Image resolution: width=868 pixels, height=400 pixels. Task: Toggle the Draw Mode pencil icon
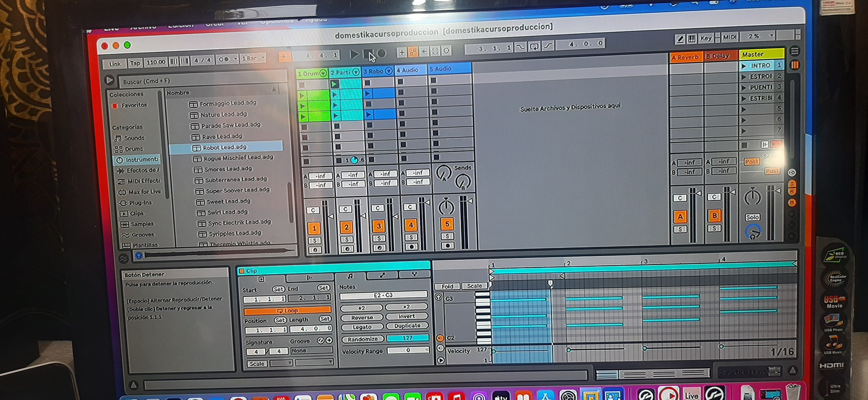pyautogui.click(x=680, y=39)
